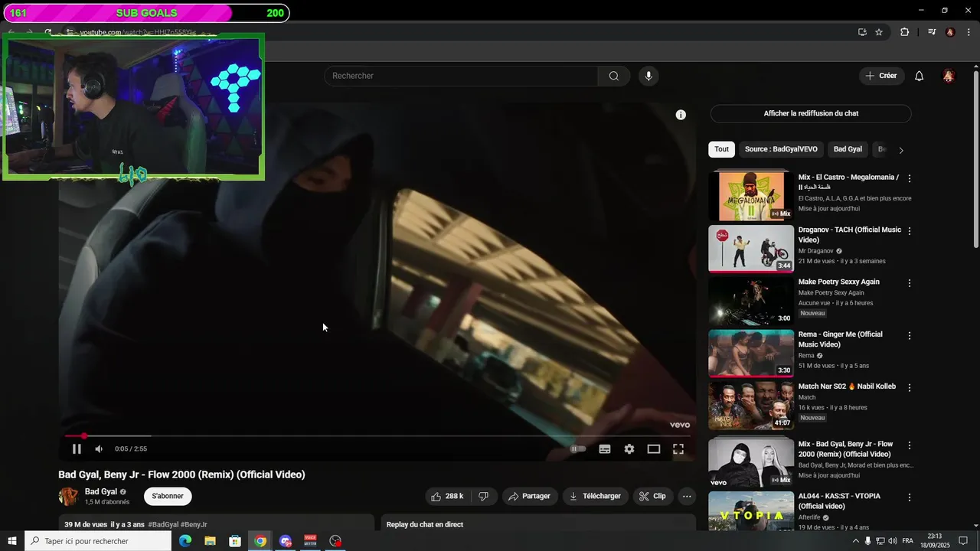This screenshot has width=980, height=551.
Task: Open Microsoft Store from taskbar
Action: coord(235,541)
